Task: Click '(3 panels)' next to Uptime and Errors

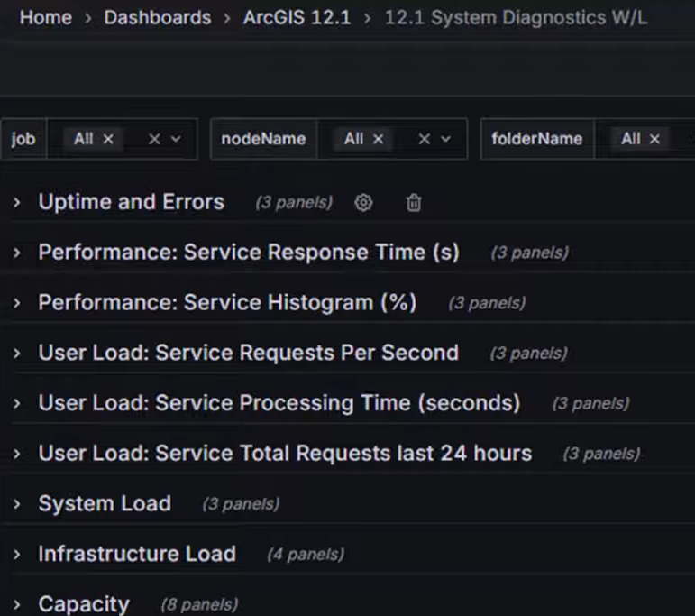Action: [x=294, y=203]
